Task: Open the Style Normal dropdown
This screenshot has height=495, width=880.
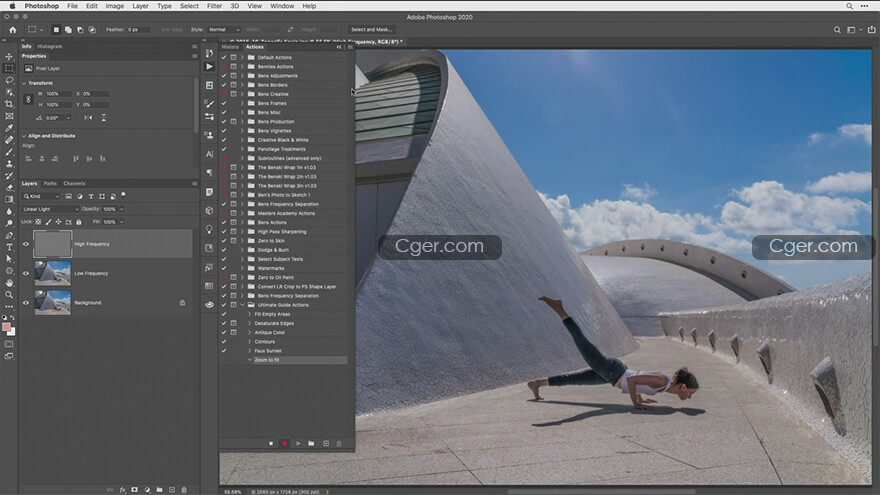Action: (x=223, y=30)
